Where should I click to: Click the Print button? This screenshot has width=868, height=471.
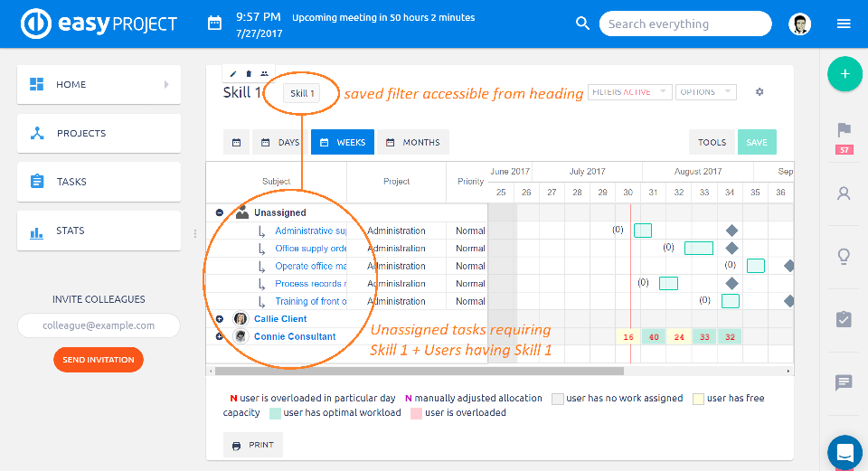[252, 445]
